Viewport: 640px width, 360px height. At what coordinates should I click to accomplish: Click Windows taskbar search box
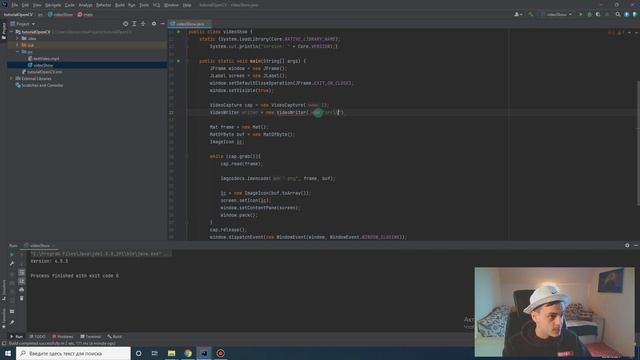point(73,353)
